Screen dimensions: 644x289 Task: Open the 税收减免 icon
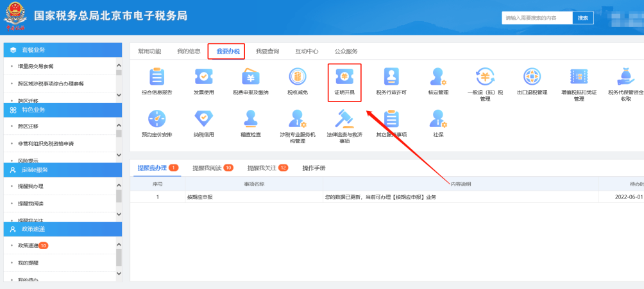(x=297, y=78)
